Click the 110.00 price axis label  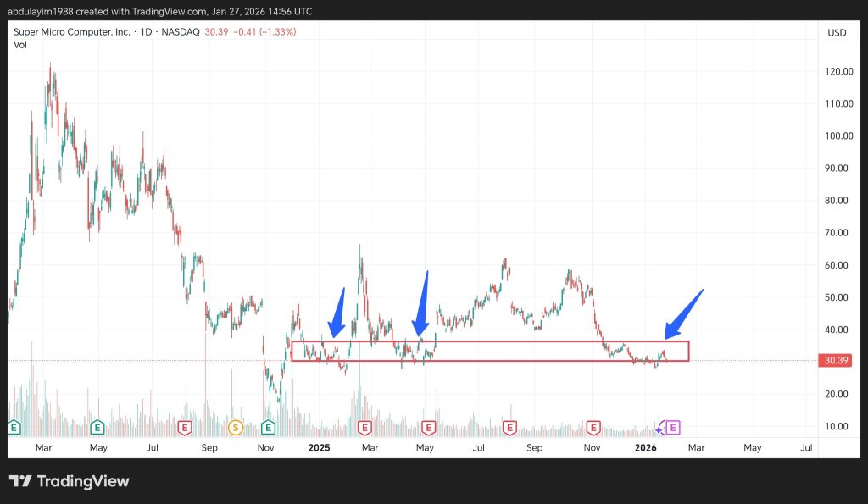pyautogui.click(x=838, y=103)
